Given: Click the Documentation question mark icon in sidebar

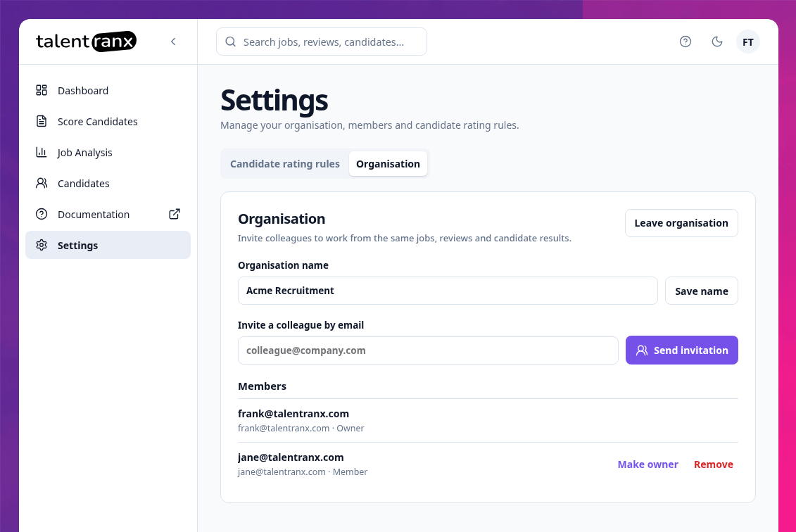Looking at the screenshot, I should pos(42,214).
